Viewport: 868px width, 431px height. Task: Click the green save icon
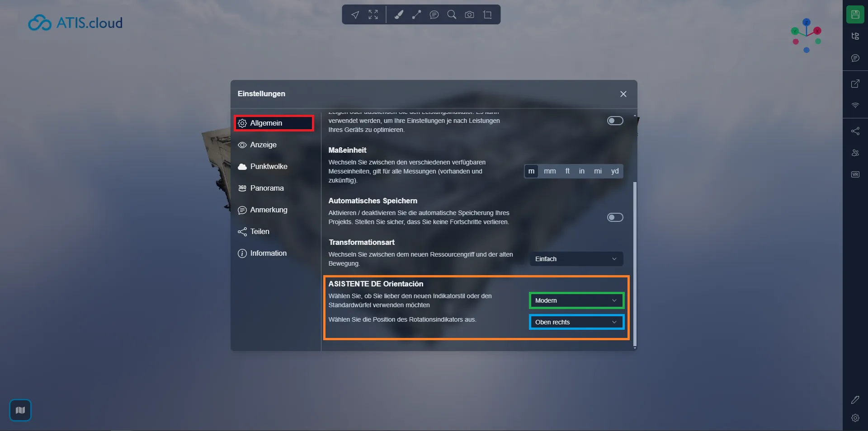click(x=855, y=14)
